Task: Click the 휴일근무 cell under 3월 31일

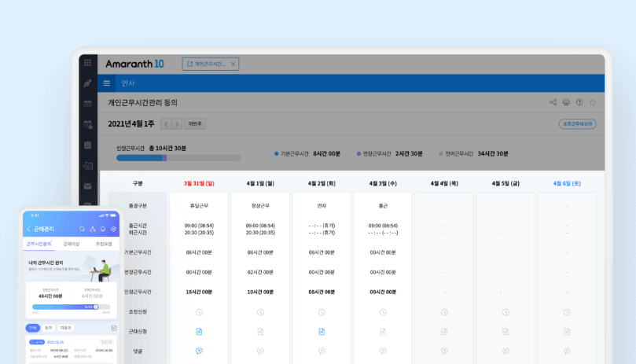Action: pos(199,206)
